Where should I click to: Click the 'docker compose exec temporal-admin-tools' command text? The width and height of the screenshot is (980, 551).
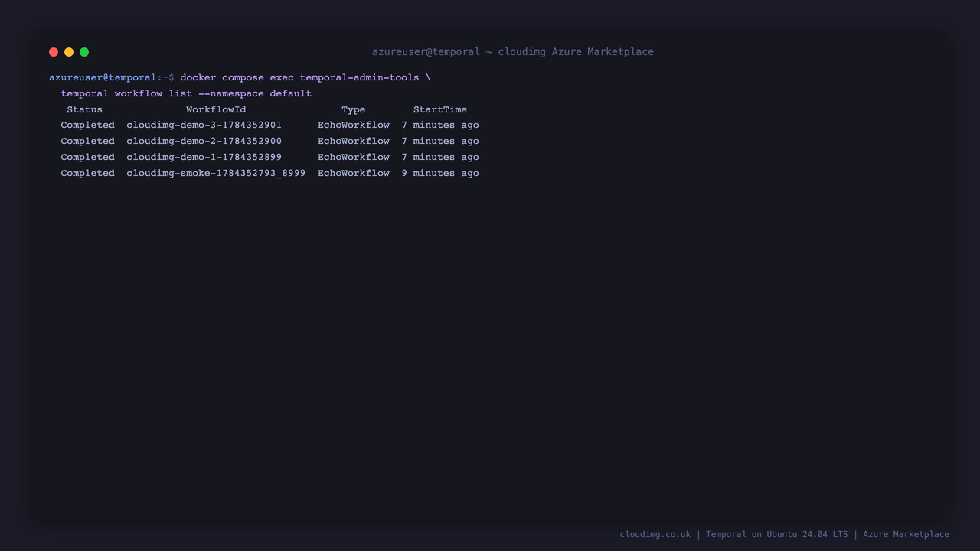click(x=299, y=77)
